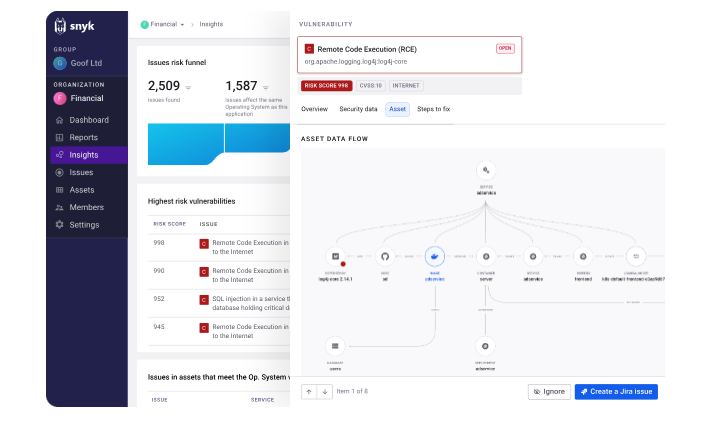Click the Insights breadcrumb
This screenshot has width=718, height=426.
(x=211, y=24)
